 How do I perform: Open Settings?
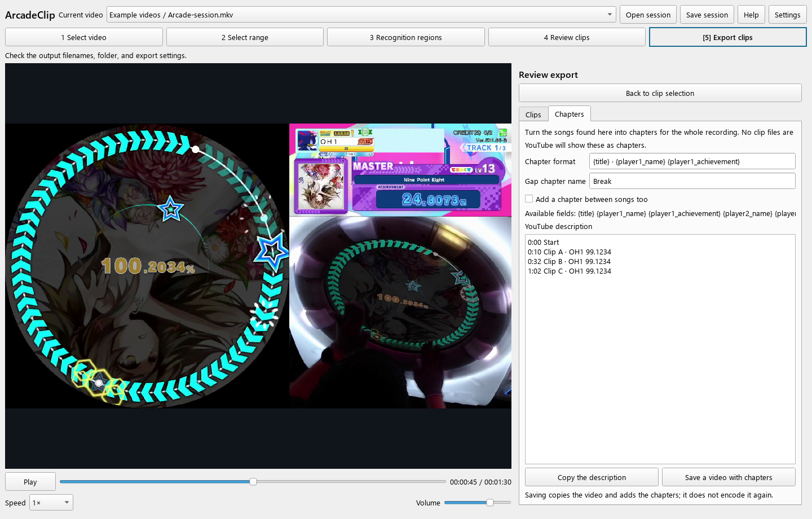click(x=787, y=15)
